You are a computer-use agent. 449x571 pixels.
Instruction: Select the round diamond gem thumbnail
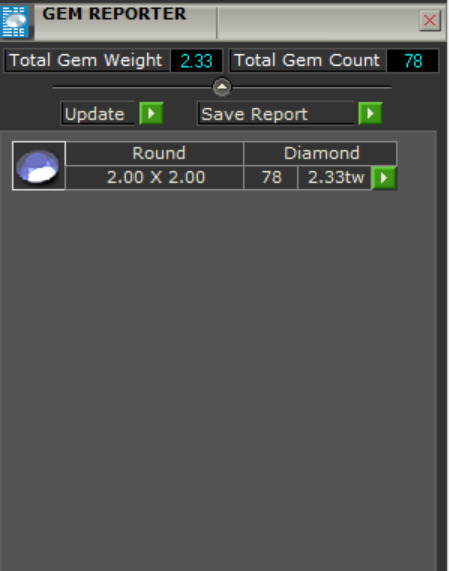(x=39, y=166)
